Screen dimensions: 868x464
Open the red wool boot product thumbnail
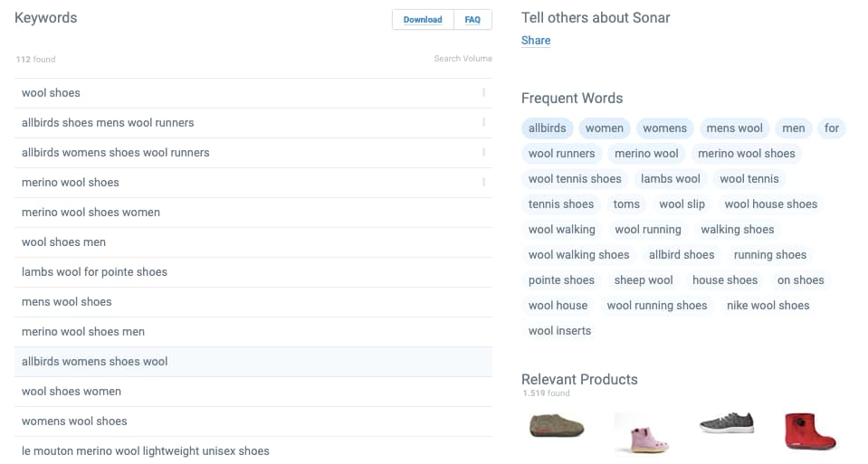pos(810,431)
